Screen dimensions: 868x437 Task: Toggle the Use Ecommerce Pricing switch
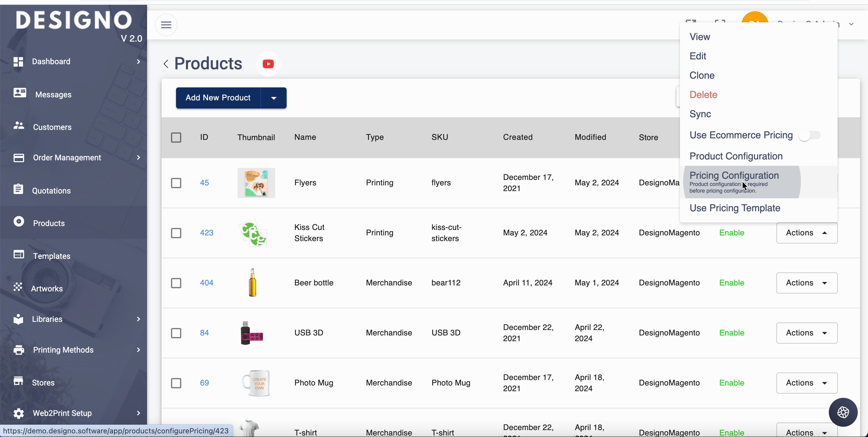tap(809, 135)
